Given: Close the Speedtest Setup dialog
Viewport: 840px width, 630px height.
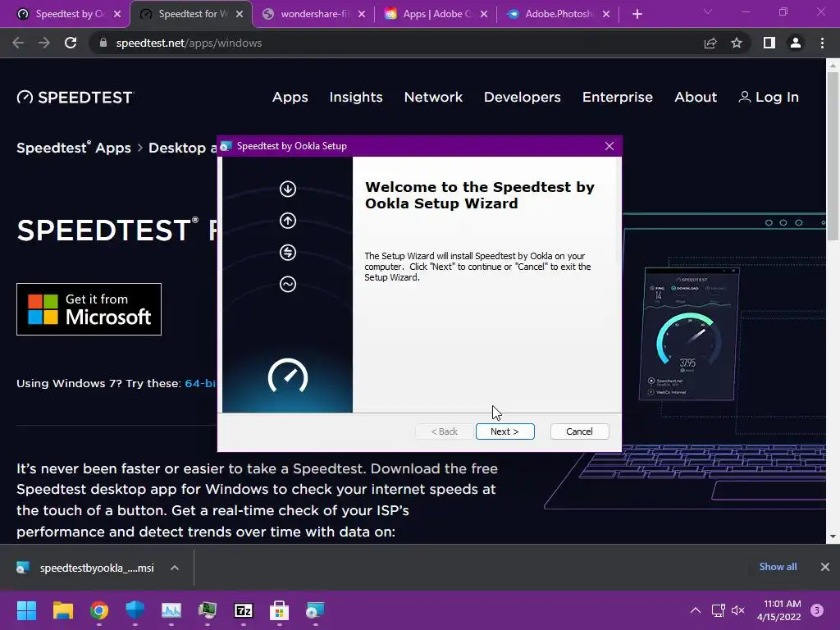Looking at the screenshot, I should point(609,146).
